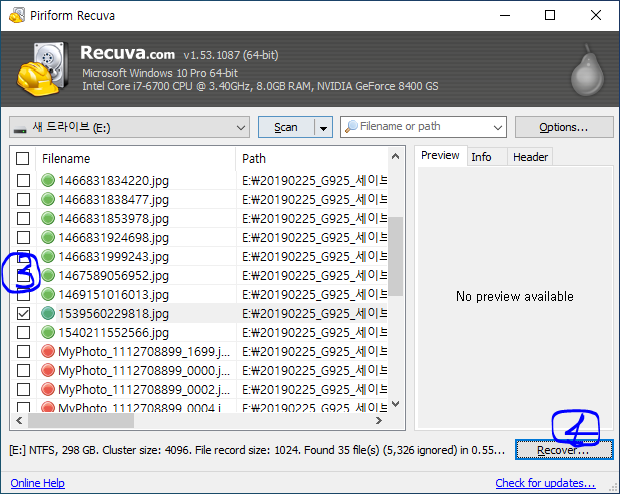Check the box for 1540211552566.jpg
The height and width of the screenshot is (494, 620).
click(23, 332)
